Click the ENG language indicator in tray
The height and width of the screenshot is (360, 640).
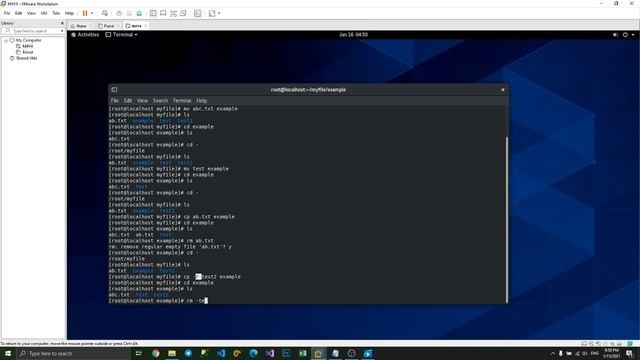(595, 353)
